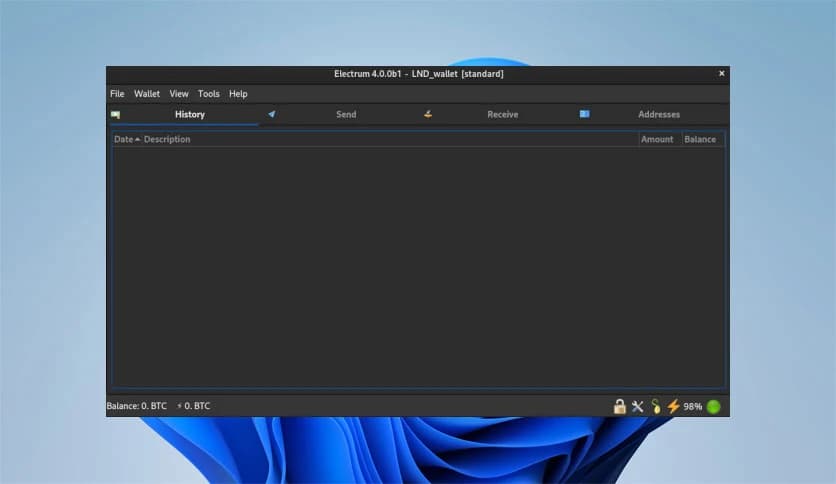Click the Send paper-plane icon
This screenshot has height=484, width=836.
tap(271, 114)
